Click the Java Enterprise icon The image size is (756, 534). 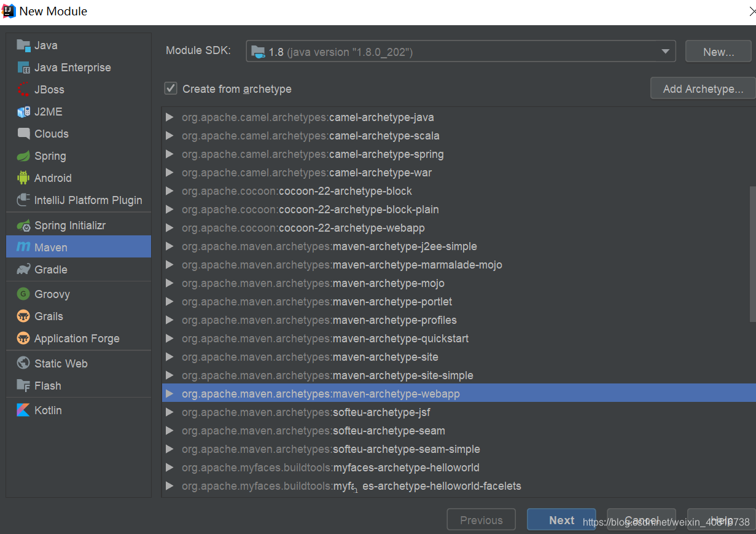(x=23, y=68)
